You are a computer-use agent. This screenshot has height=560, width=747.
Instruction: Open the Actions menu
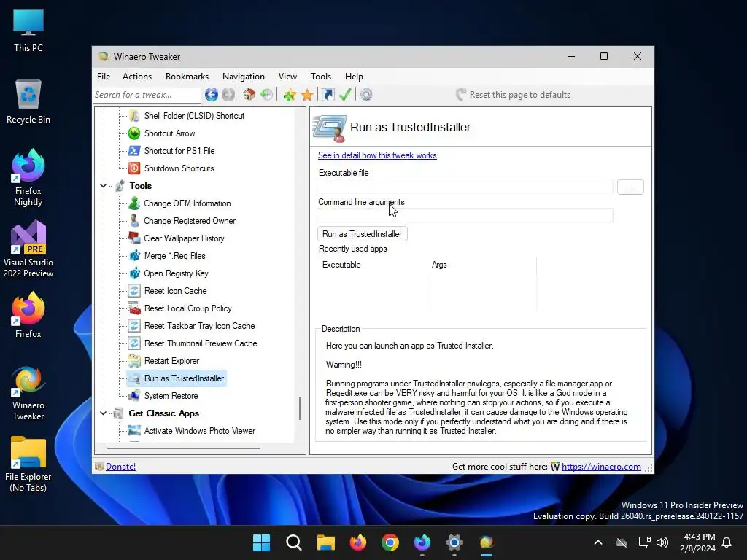(137, 76)
